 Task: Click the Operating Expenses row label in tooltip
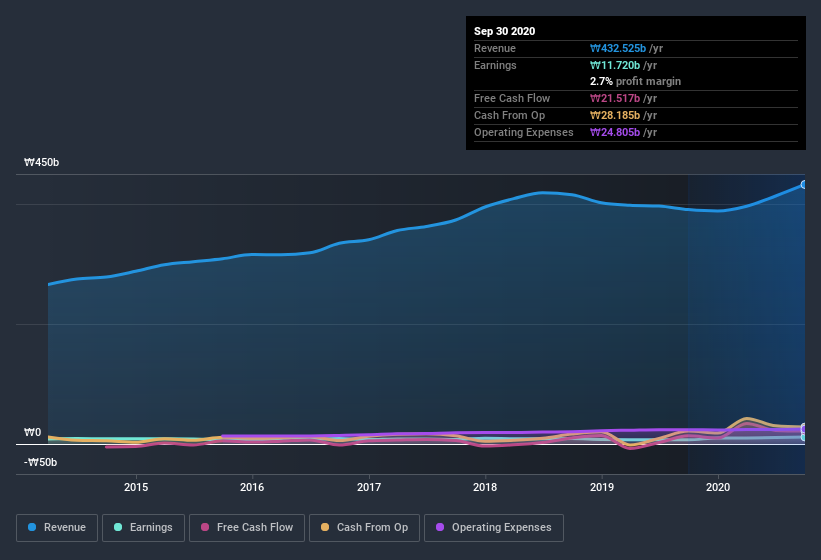(524, 132)
